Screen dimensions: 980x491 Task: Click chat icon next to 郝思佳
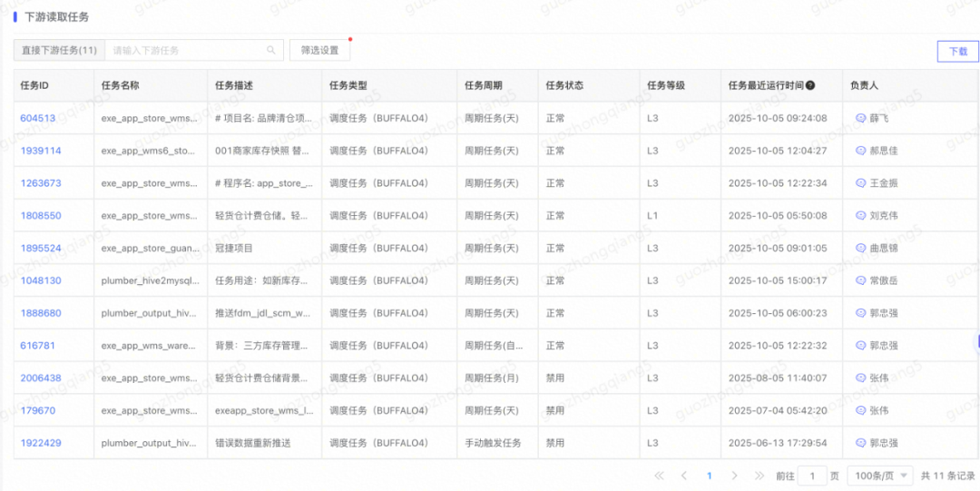pyautogui.click(x=860, y=151)
